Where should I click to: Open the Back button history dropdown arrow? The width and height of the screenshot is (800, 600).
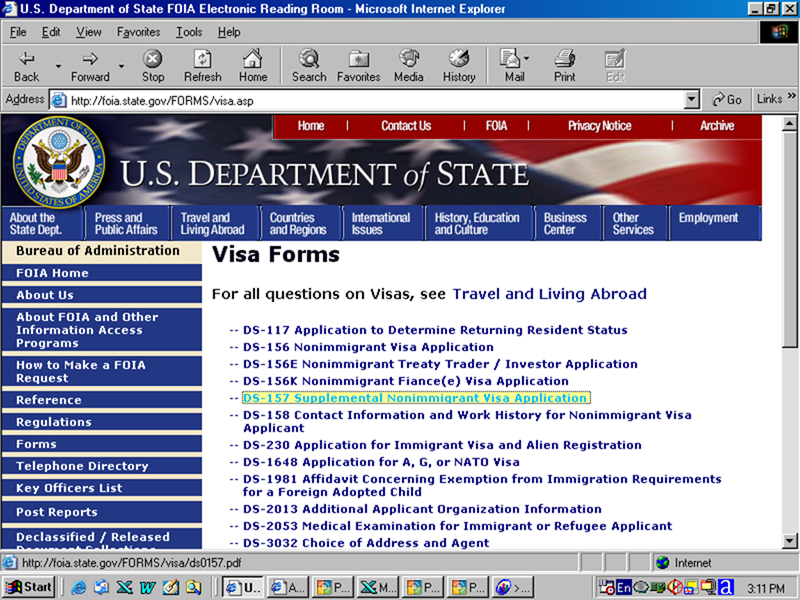[x=58, y=66]
